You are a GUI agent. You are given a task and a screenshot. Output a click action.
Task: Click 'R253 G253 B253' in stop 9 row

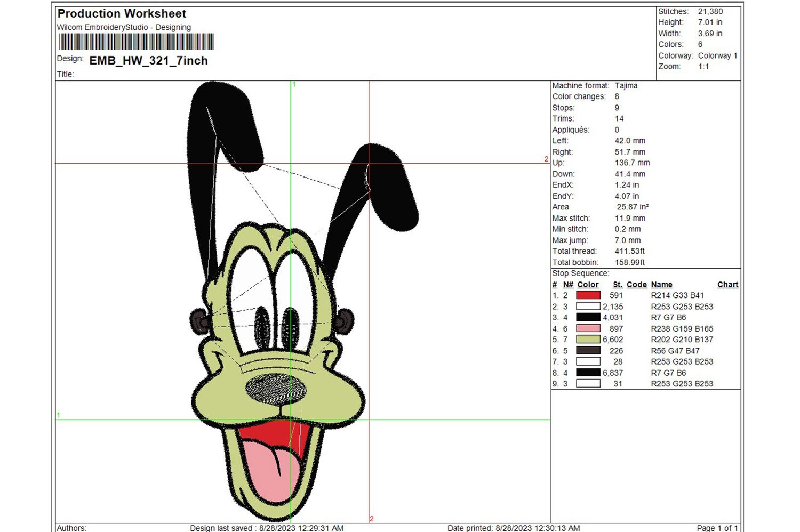click(x=682, y=384)
